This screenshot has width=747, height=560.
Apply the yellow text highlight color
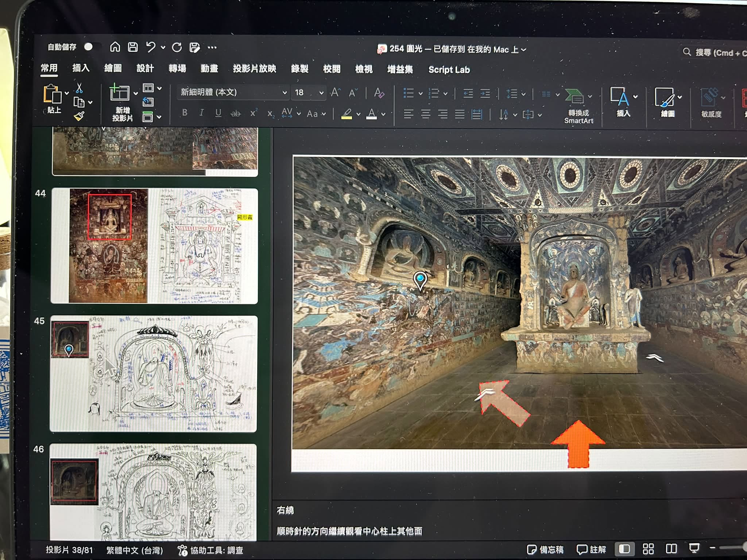pyautogui.click(x=347, y=114)
